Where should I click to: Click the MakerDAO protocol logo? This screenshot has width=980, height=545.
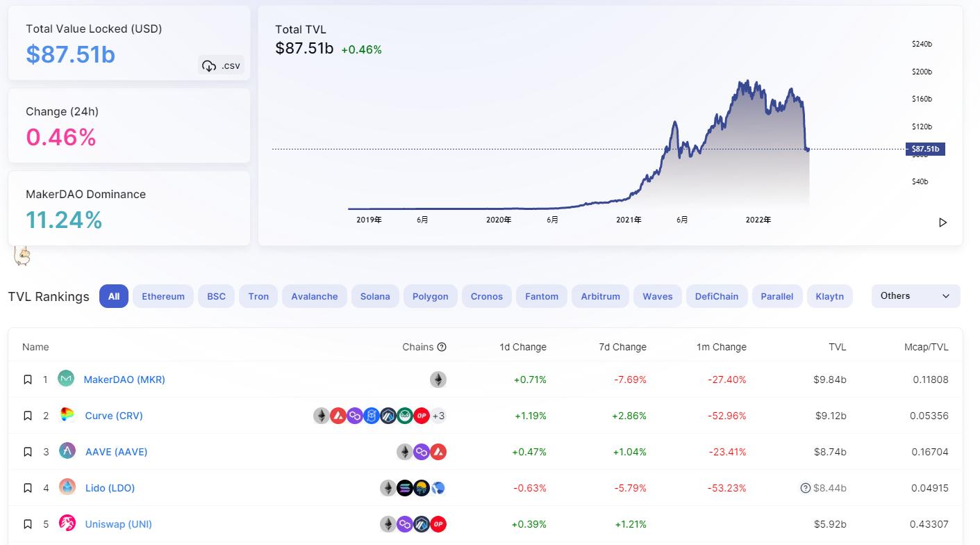(66, 379)
